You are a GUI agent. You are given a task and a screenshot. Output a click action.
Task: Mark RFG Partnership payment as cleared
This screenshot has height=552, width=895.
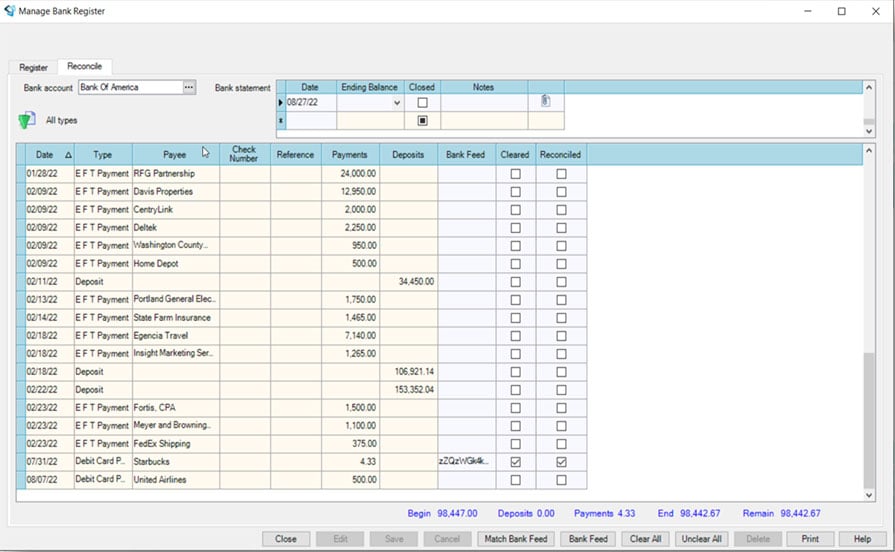pos(515,174)
